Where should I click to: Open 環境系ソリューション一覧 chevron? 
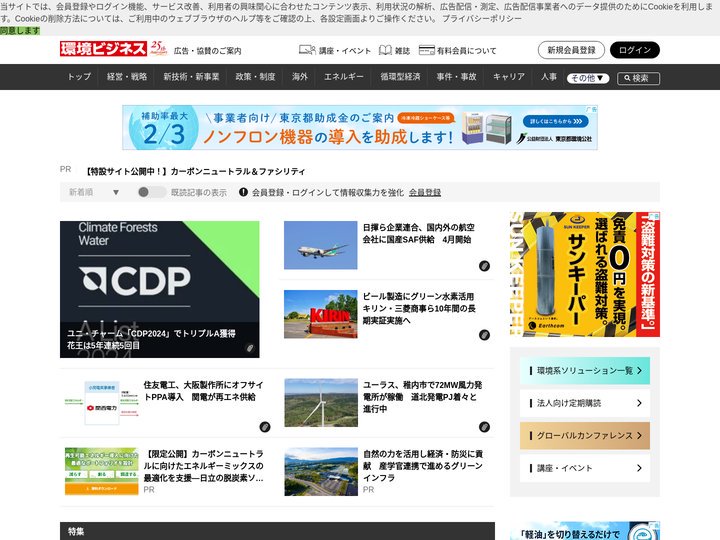point(640,371)
